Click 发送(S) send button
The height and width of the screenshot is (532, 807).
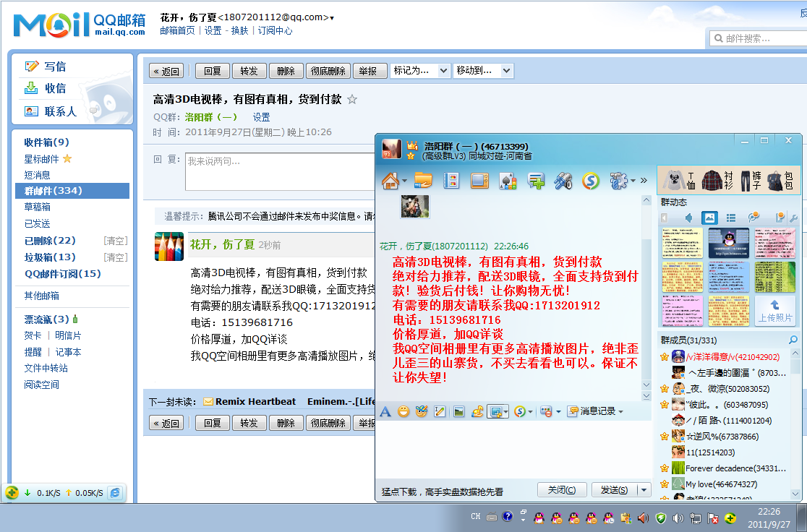pos(614,490)
